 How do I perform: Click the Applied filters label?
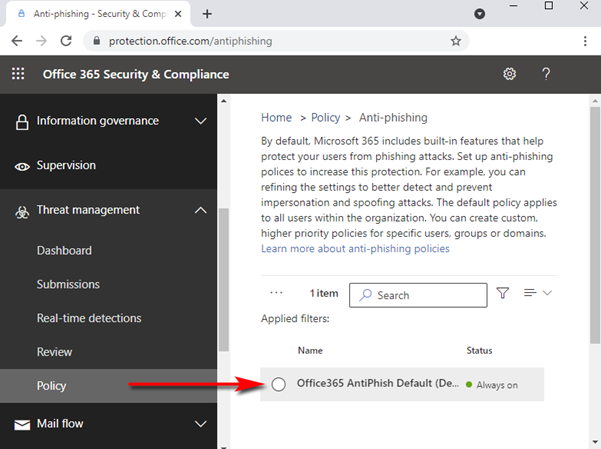click(295, 318)
